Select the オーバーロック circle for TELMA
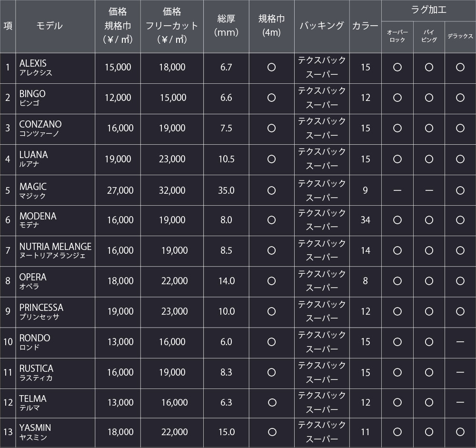The width and height of the screenshot is (476, 448). point(397,402)
